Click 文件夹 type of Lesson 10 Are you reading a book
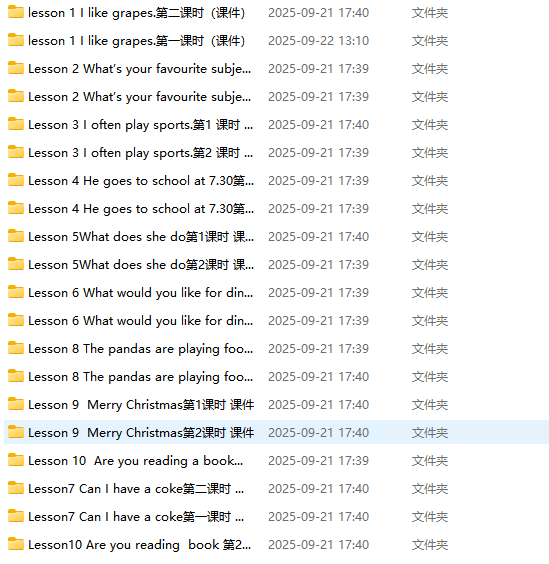 [430, 460]
